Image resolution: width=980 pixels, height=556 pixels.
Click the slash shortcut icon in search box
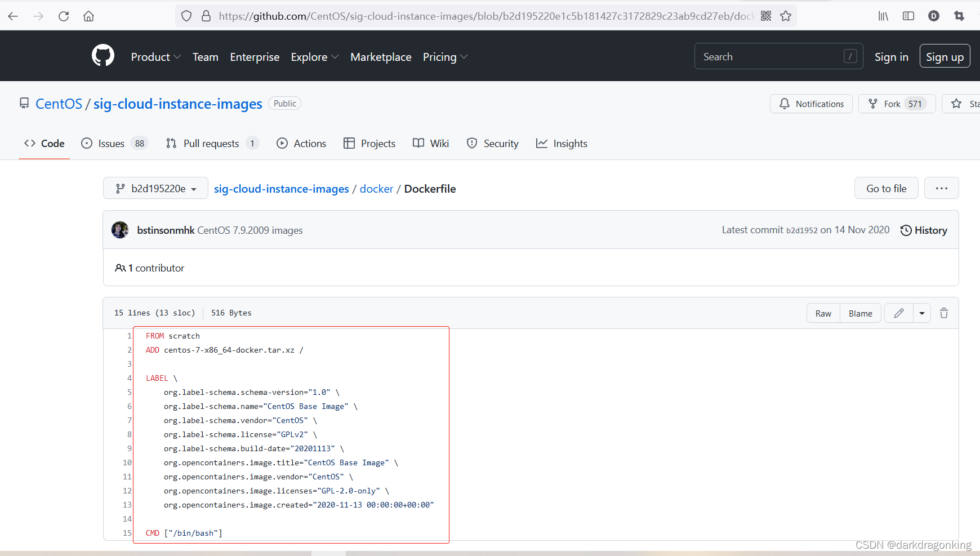click(x=850, y=56)
